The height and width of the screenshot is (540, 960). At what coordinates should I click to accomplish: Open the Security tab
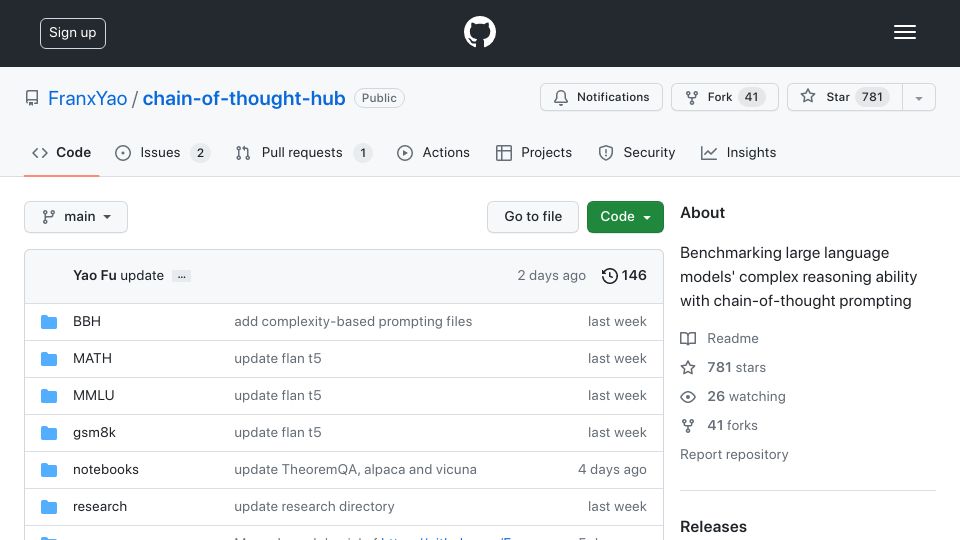[x=637, y=152]
